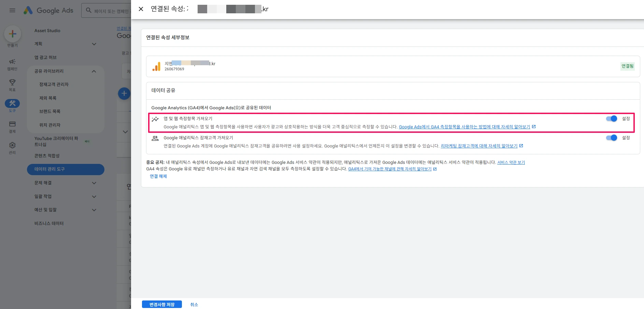
Task: Expand the 계획 section
Action: point(94,44)
